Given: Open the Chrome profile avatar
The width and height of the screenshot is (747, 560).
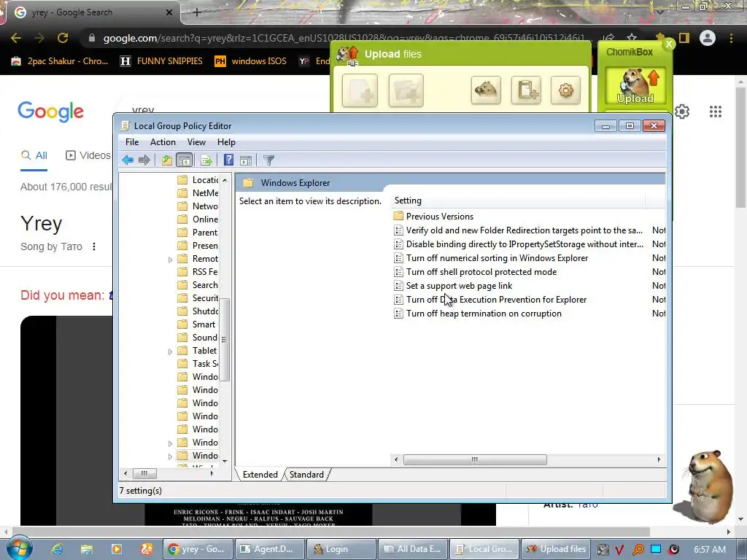Looking at the screenshot, I should (708, 38).
